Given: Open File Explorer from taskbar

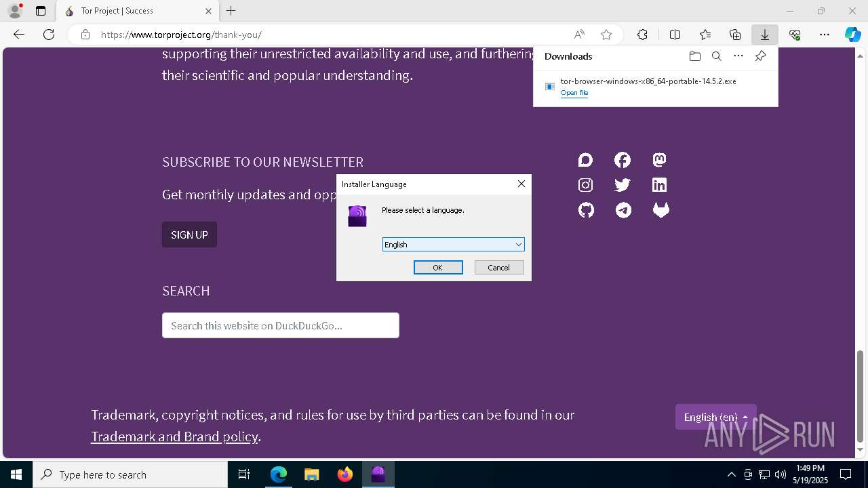Looking at the screenshot, I should tap(311, 474).
